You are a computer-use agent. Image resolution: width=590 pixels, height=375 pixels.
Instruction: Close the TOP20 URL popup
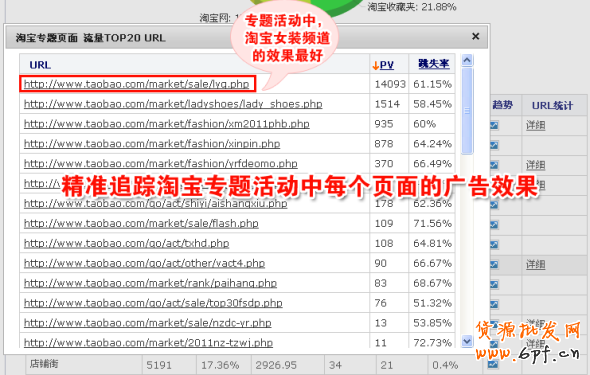[476, 36]
